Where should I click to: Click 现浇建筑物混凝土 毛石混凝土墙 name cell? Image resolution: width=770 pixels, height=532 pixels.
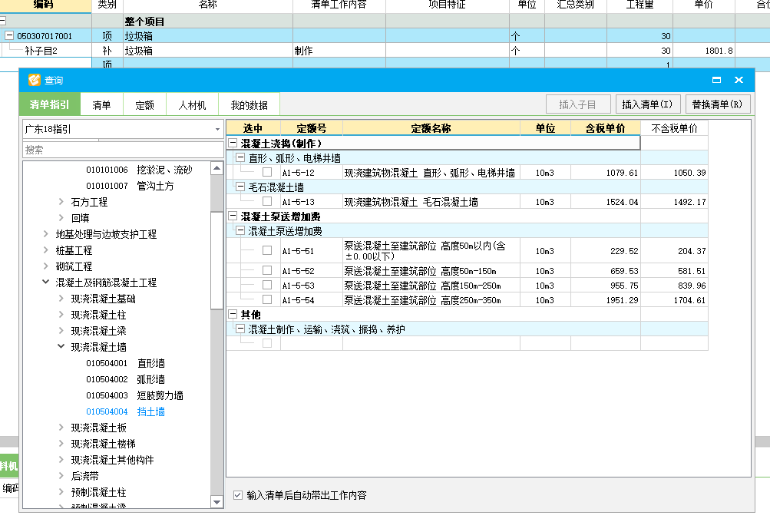coord(431,201)
